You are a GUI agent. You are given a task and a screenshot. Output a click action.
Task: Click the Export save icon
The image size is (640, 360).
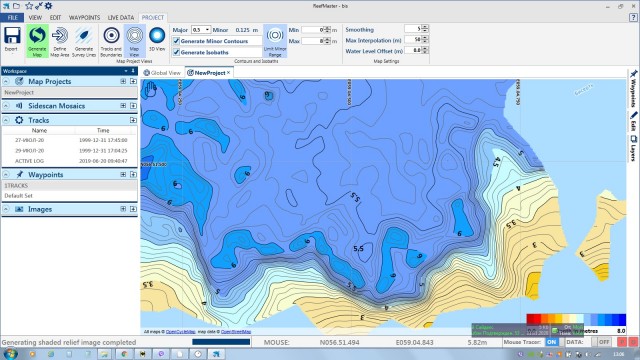point(12,37)
